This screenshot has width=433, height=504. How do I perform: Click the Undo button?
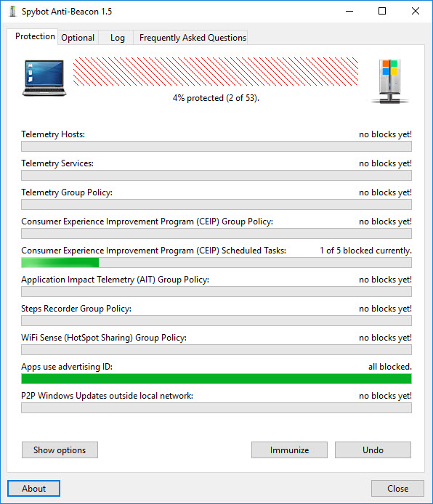click(373, 450)
